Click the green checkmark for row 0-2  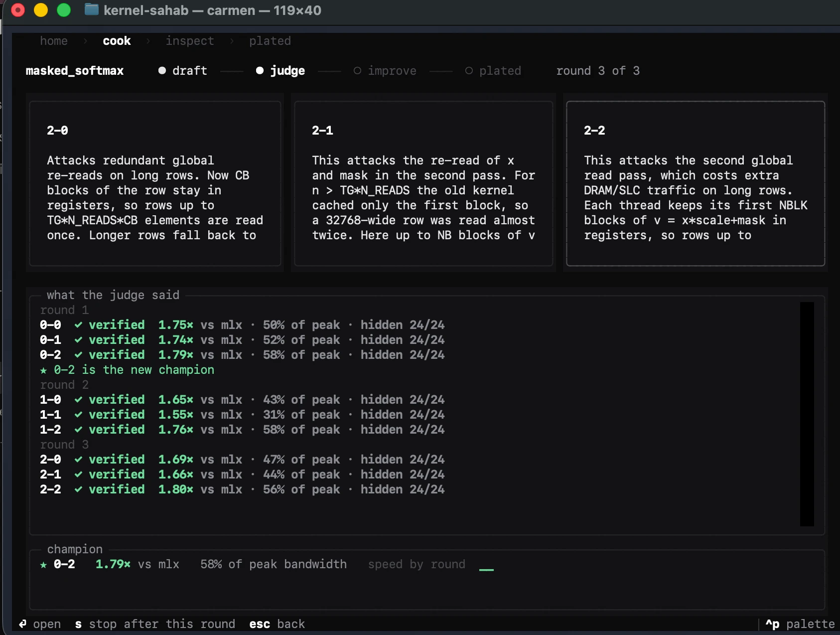point(78,355)
